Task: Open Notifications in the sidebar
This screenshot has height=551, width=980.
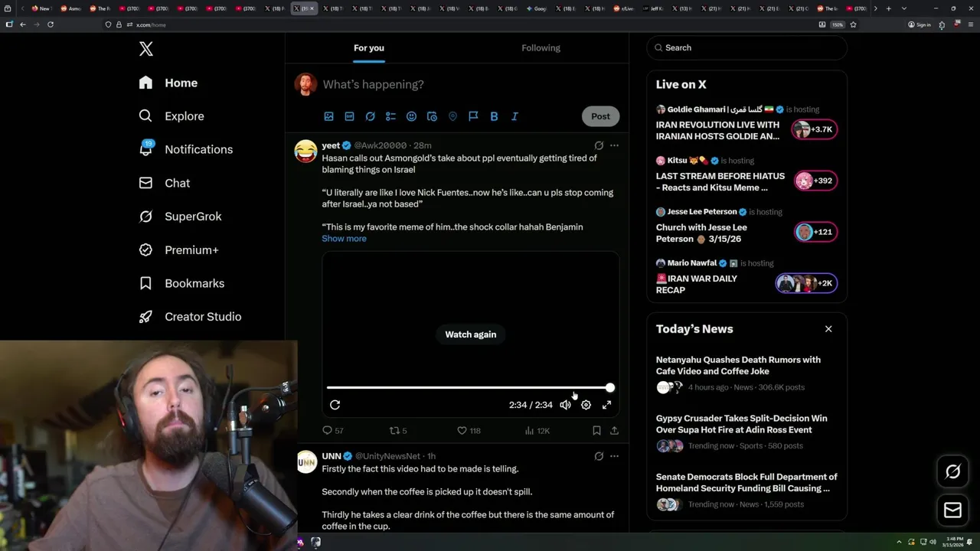Action: pyautogui.click(x=186, y=149)
